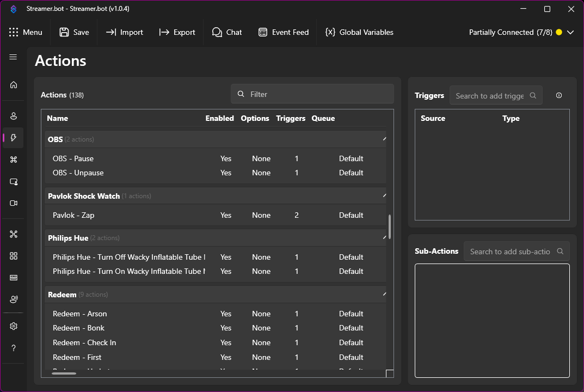The height and width of the screenshot is (392, 584).
Task: Click the Streamer.bot logo in title bar
Action: point(14,9)
